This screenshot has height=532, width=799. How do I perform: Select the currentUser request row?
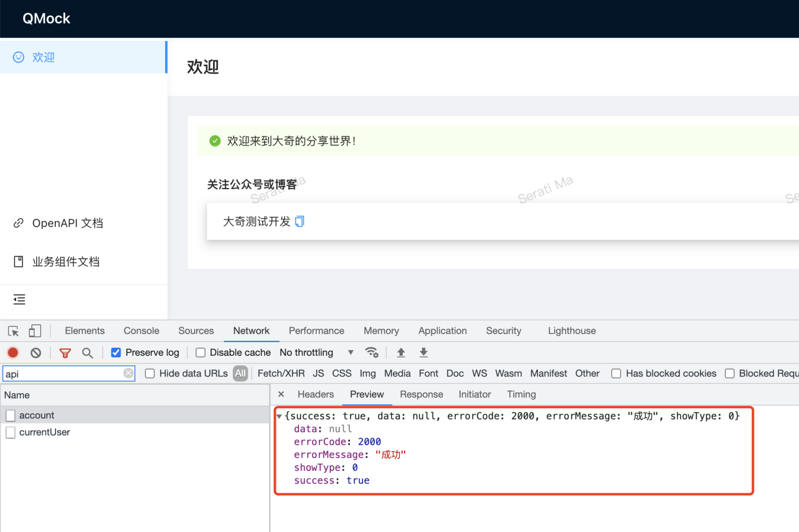pos(135,432)
